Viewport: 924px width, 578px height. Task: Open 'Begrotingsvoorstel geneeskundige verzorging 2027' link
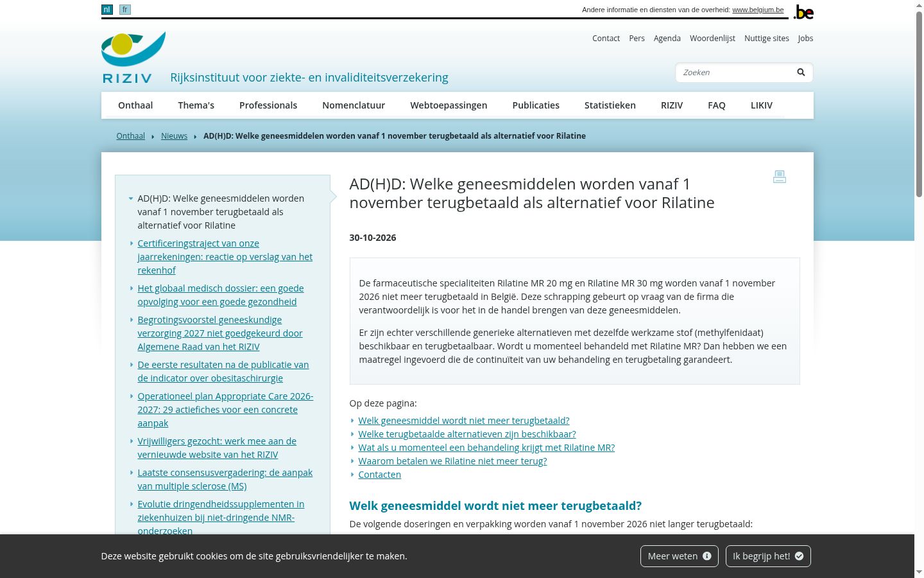[x=220, y=333]
